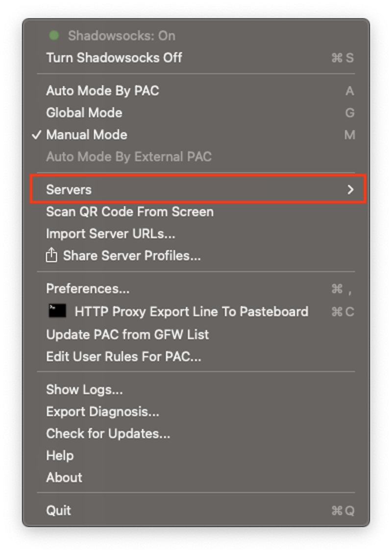
Task: Click the terminal icon before HTTP Proxy Export
Action: [x=58, y=312]
